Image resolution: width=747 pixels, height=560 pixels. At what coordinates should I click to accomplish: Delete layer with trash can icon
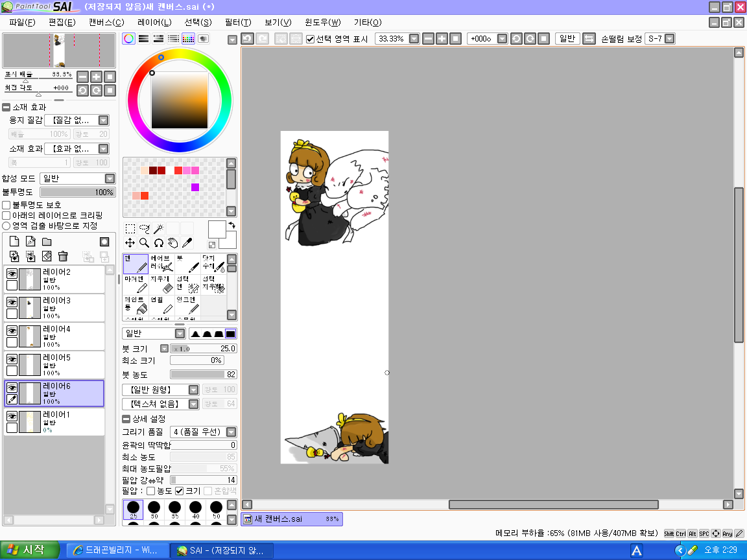63,257
